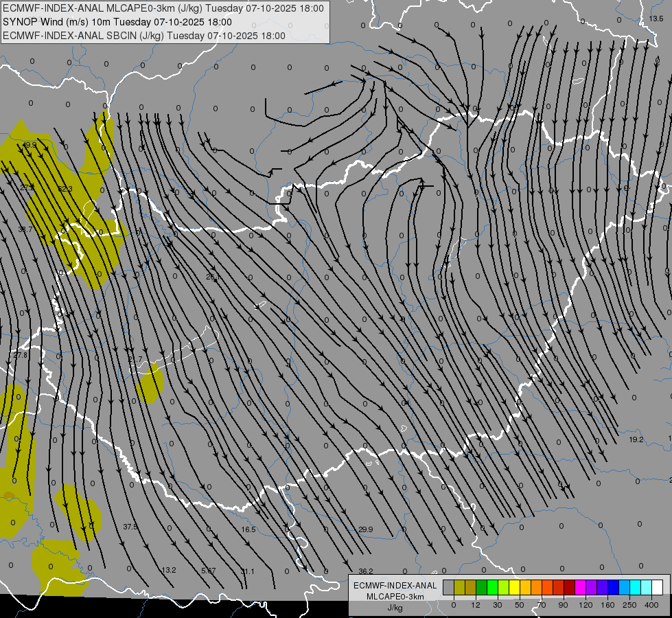Viewport: 672px width, 618px height.
Task: Click the legend J/kg unit label
Action: [395, 608]
